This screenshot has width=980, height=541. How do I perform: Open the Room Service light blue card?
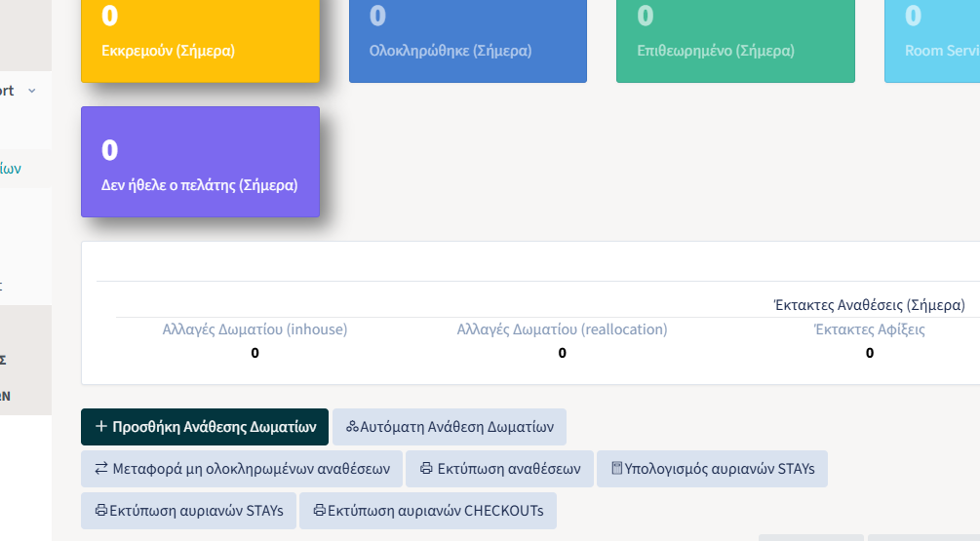[932, 41]
